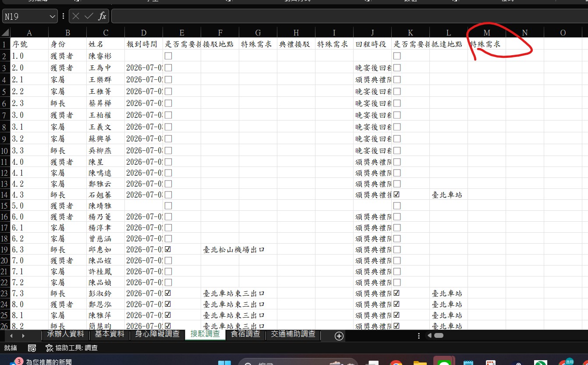Click the name cell 吳柳燕
The width and height of the screenshot is (588, 365).
(x=106, y=151)
